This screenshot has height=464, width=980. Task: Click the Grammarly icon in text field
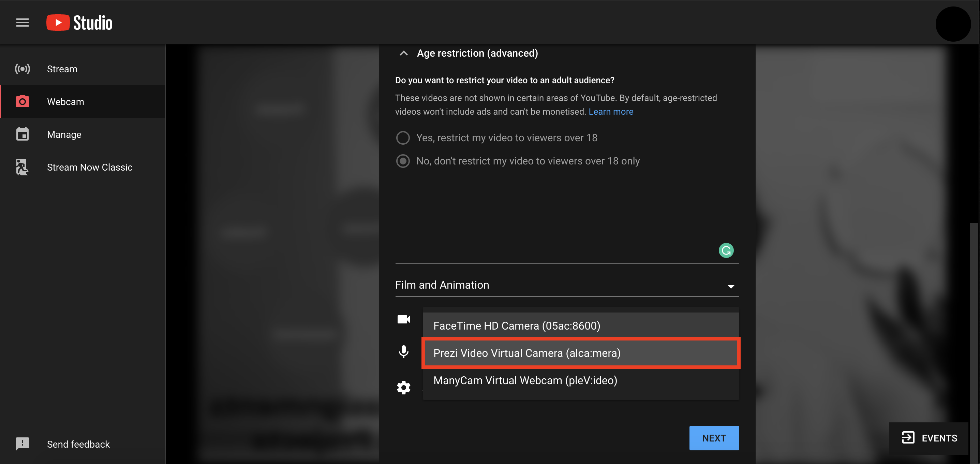tap(726, 250)
